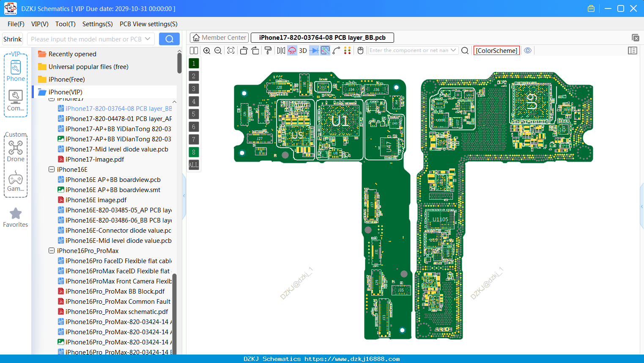Open the yellow toolbox icon in title bar
This screenshot has width=644, height=363.
(591, 8)
